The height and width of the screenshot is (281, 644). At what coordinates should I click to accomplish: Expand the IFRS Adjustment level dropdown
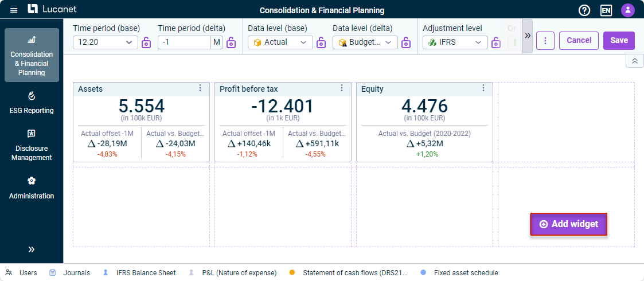[455, 42]
